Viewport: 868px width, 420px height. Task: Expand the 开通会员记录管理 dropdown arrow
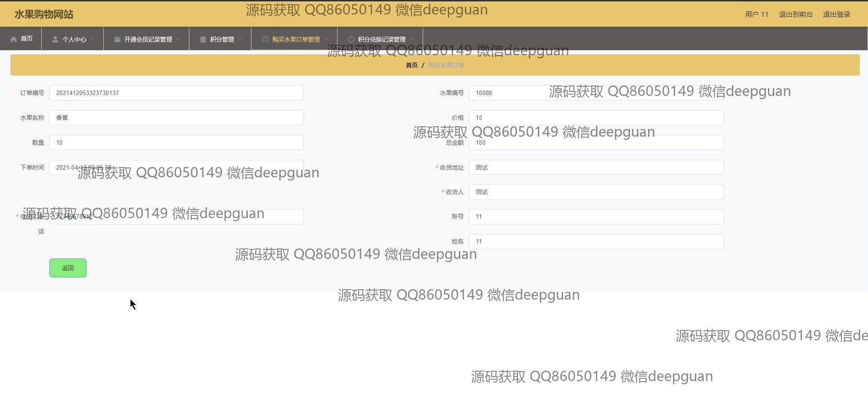tap(178, 39)
